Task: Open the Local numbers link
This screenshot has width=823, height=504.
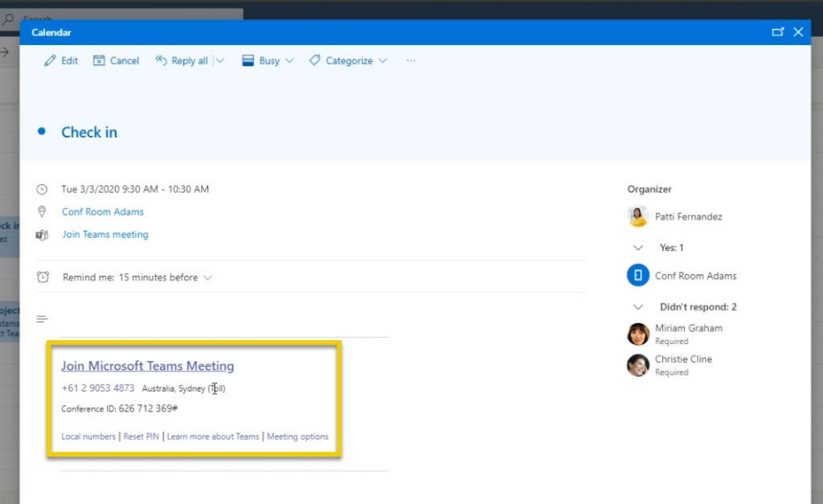Action: (88, 436)
